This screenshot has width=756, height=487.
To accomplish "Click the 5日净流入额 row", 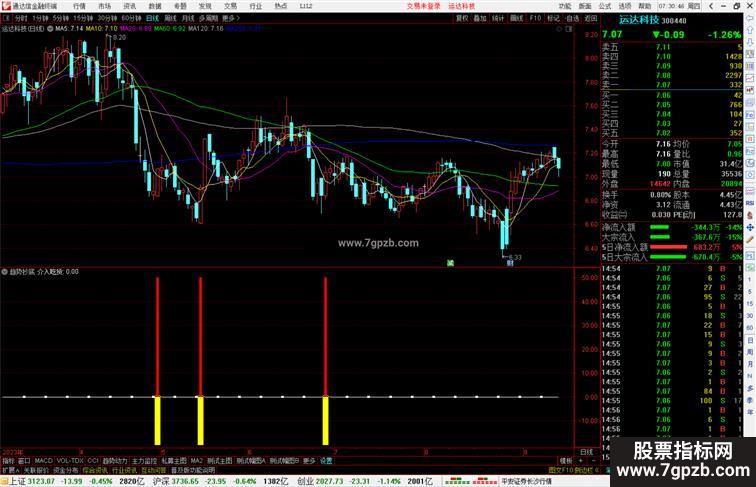I will tap(672, 247).
